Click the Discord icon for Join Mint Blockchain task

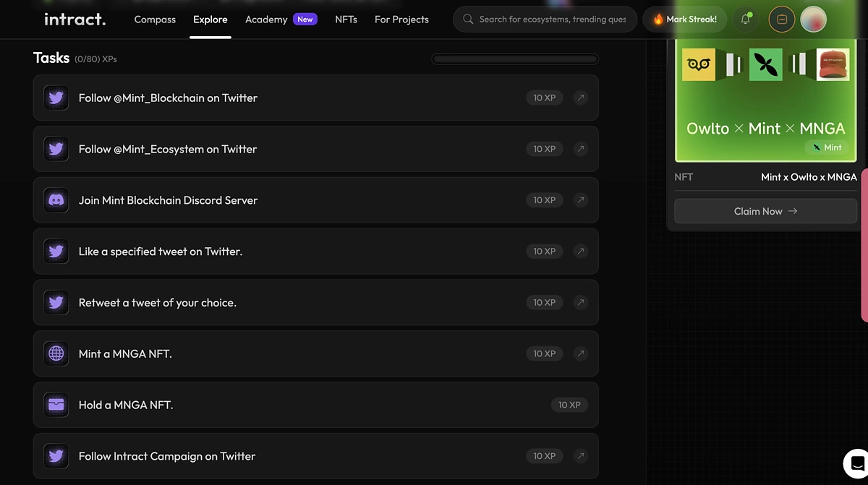click(56, 200)
